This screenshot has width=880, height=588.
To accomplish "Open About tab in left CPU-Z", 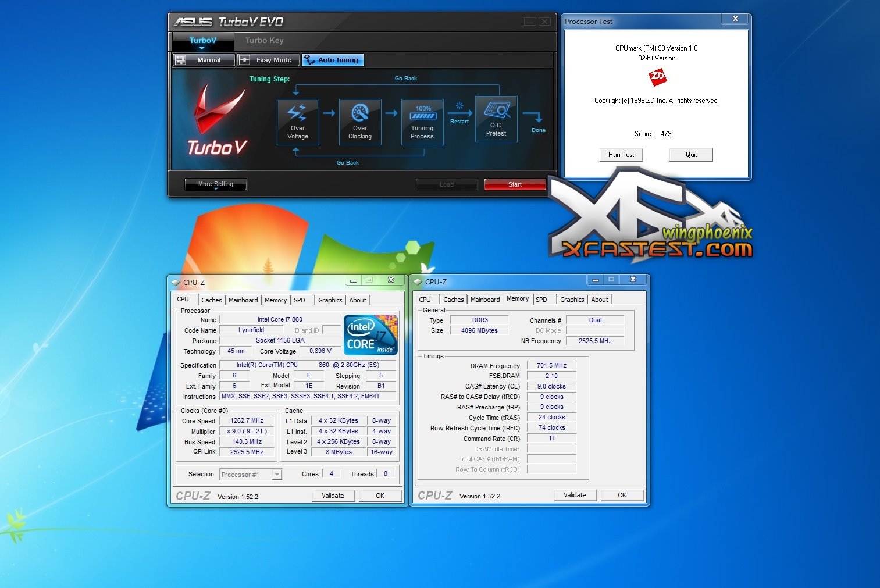I will coord(358,301).
